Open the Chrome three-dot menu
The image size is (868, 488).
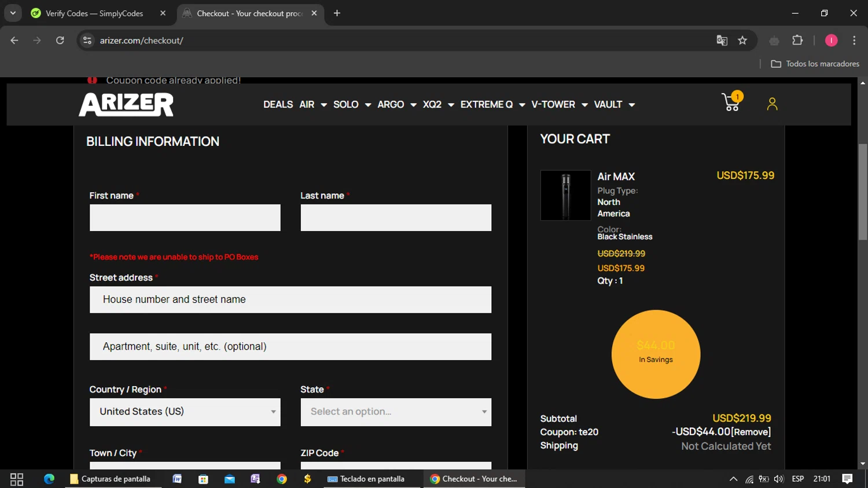854,41
